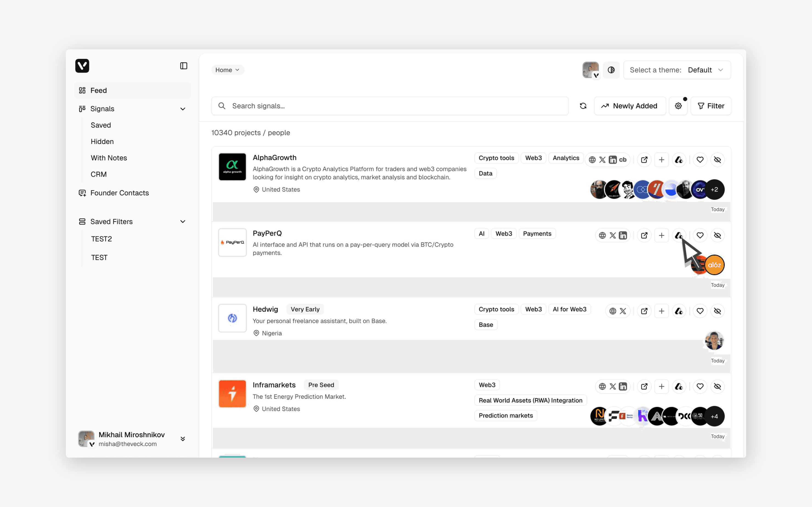Go to the With Notes signals list
The image size is (812, 507).
click(109, 158)
